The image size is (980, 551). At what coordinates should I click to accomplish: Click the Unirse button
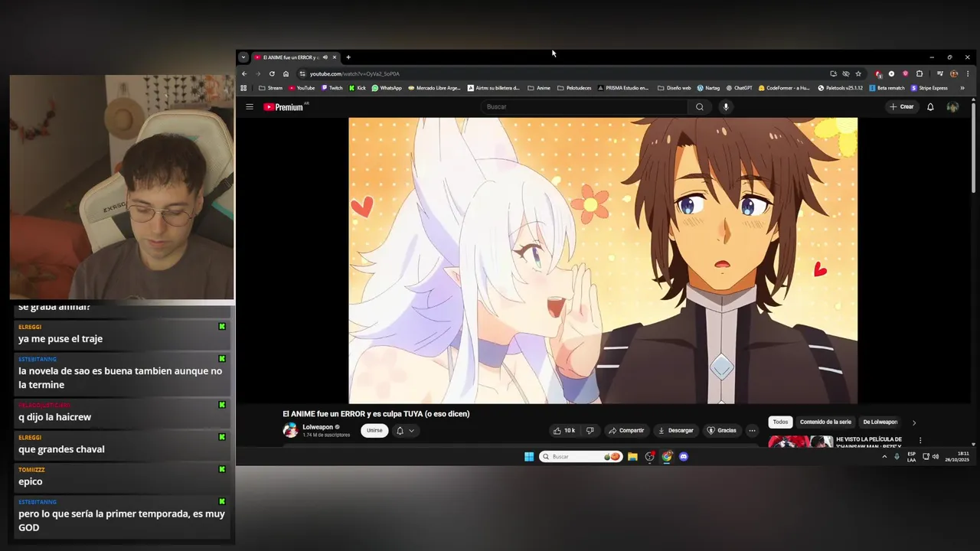[x=374, y=430]
